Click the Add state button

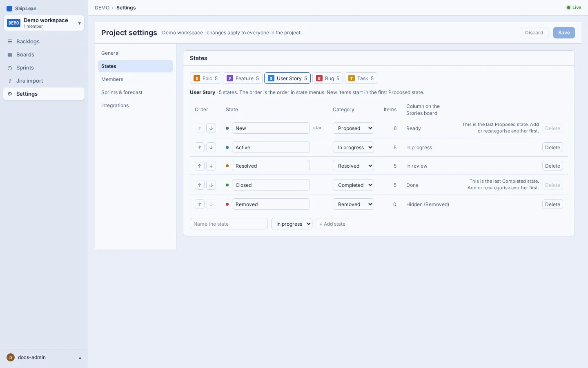point(332,224)
